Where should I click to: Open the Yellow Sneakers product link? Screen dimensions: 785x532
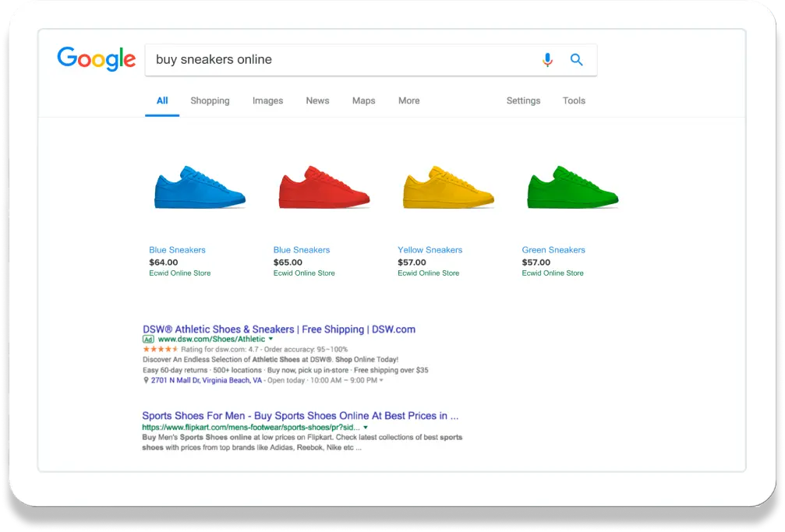click(x=430, y=250)
